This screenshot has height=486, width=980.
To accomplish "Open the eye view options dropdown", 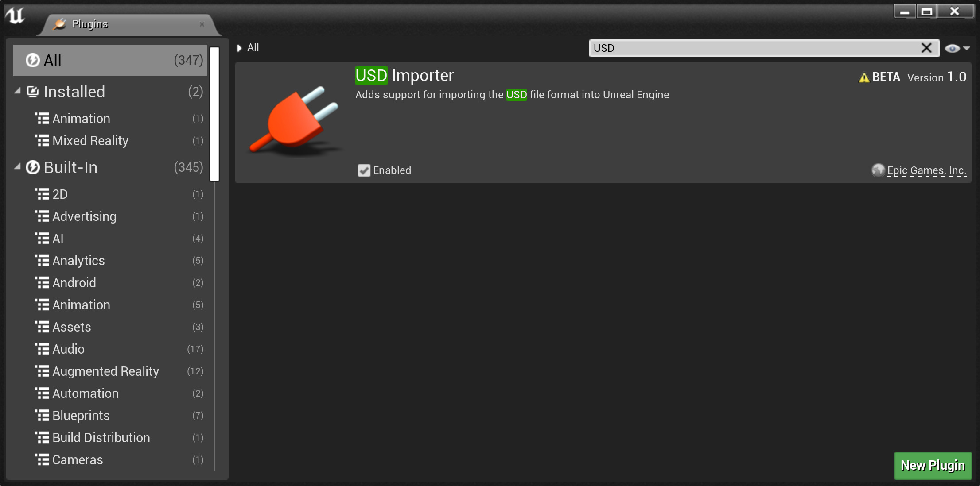I will click(957, 48).
